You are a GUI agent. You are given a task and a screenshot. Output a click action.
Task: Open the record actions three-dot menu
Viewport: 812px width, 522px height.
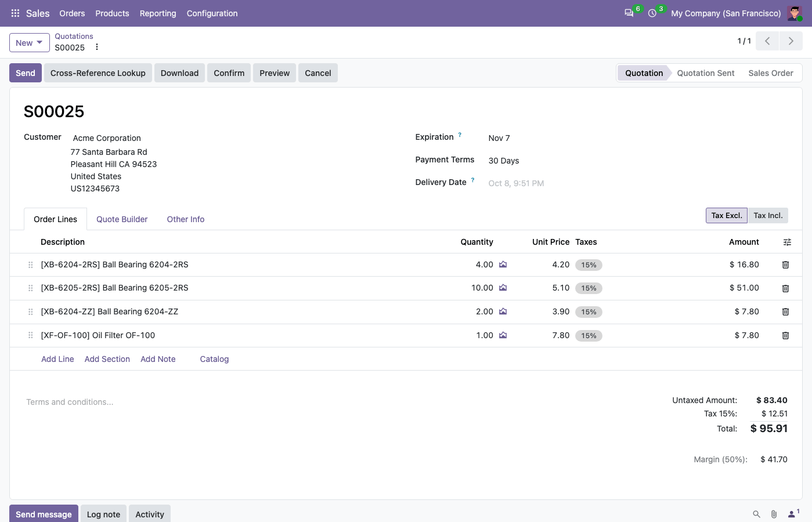pyautogui.click(x=97, y=47)
